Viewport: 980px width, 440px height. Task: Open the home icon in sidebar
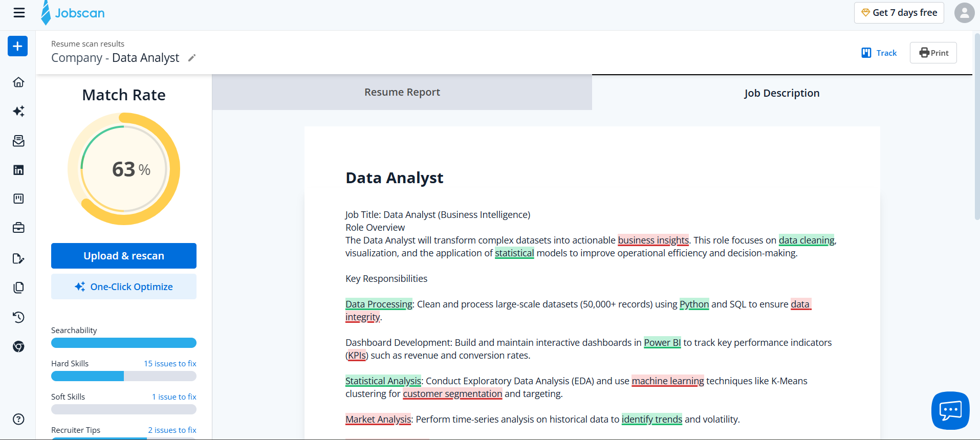(x=18, y=82)
